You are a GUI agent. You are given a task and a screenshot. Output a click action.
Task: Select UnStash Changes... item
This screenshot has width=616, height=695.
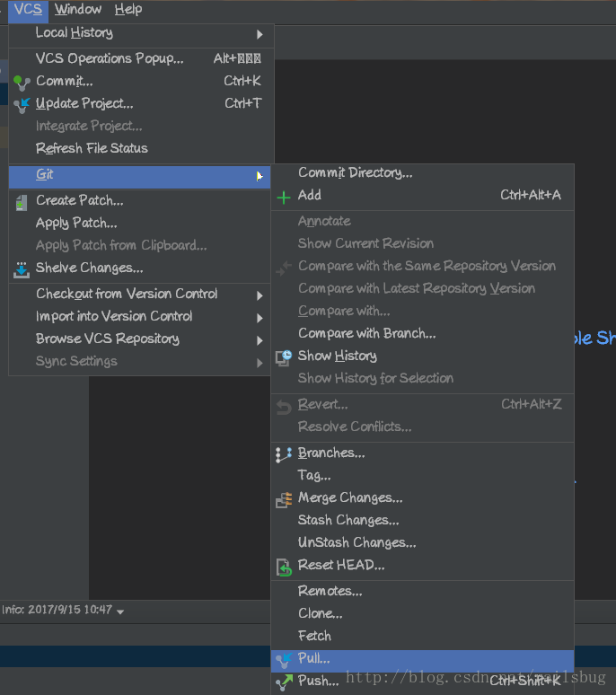(423, 543)
